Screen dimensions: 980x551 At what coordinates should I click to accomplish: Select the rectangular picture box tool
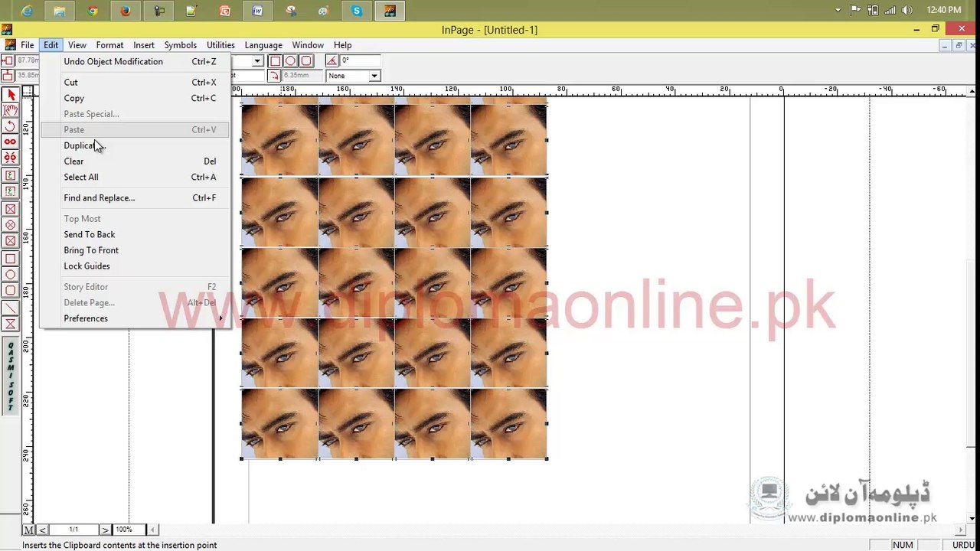coord(11,209)
